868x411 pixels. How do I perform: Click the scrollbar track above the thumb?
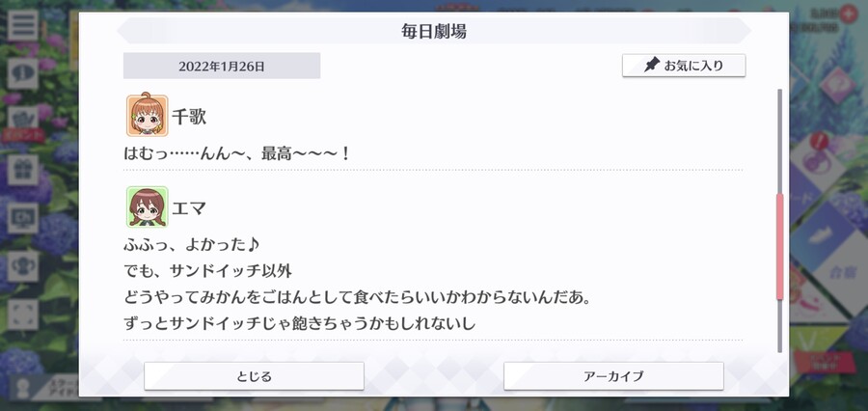pyautogui.click(x=780, y=141)
